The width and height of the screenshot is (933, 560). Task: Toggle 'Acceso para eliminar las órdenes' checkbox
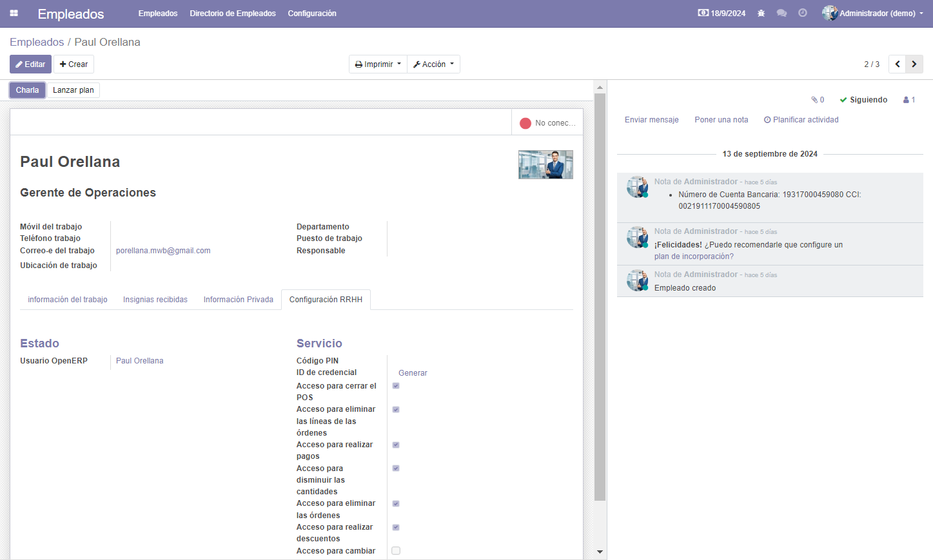(x=396, y=503)
